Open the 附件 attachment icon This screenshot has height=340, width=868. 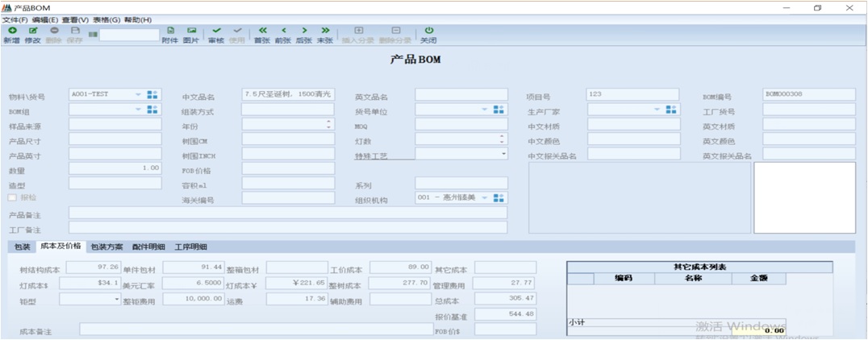point(170,31)
